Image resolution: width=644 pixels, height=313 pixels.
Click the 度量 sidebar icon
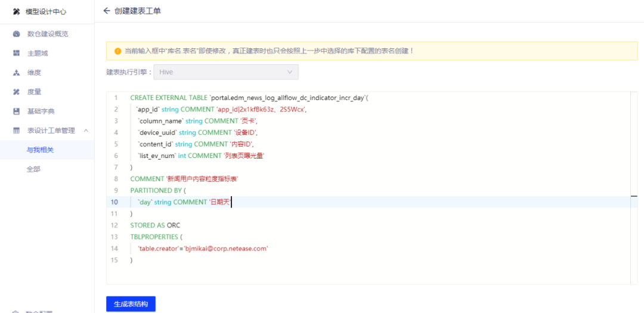pyautogui.click(x=17, y=92)
